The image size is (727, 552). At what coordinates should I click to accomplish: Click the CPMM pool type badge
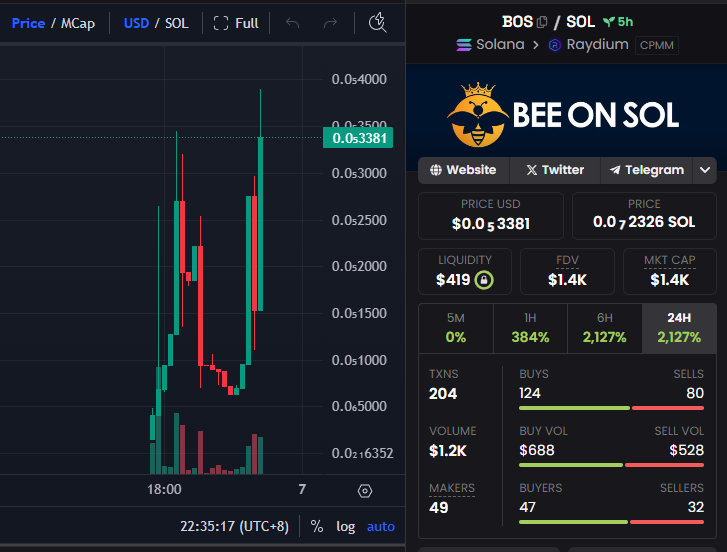click(657, 45)
